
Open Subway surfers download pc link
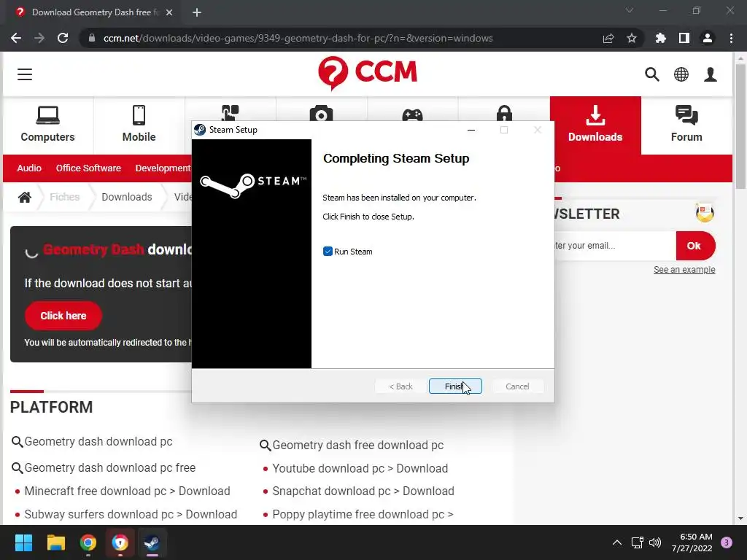(131, 514)
